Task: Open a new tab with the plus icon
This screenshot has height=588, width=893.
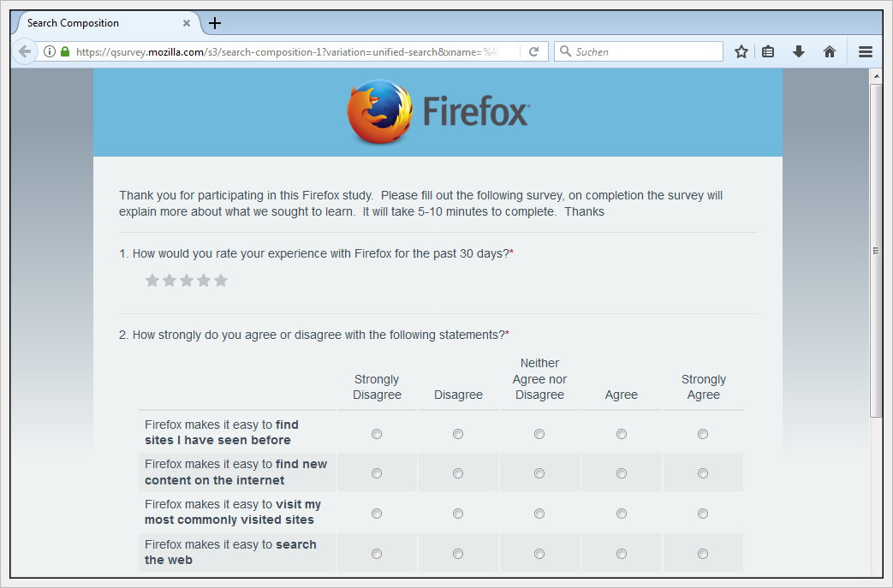Action: pos(215,23)
